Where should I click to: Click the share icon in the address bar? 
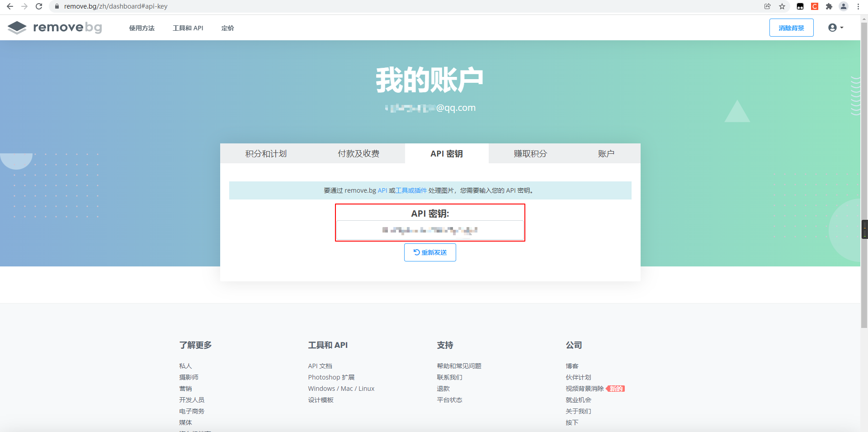click(767, 6)
